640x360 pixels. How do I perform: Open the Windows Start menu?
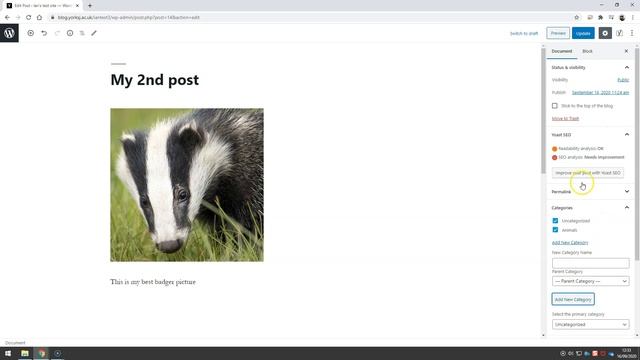[8, 353]
